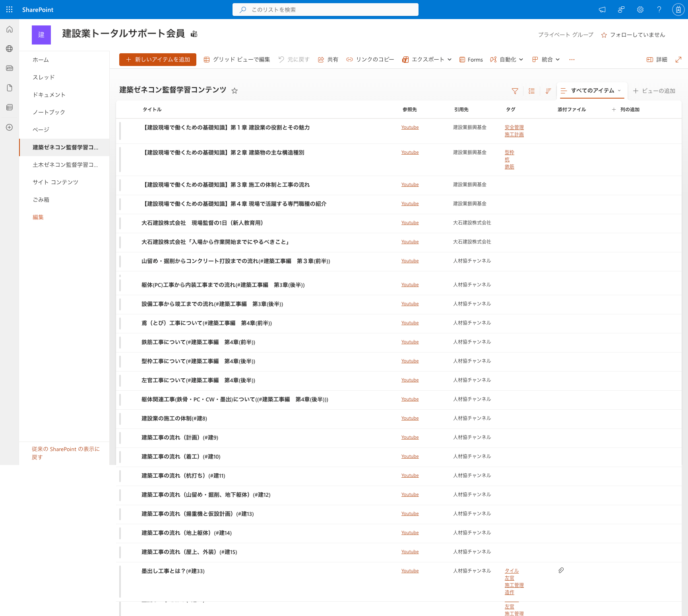Viewport: 688px width, 616px height.
Task: Open ドキュメント in the left navigation
Action: 49,95
